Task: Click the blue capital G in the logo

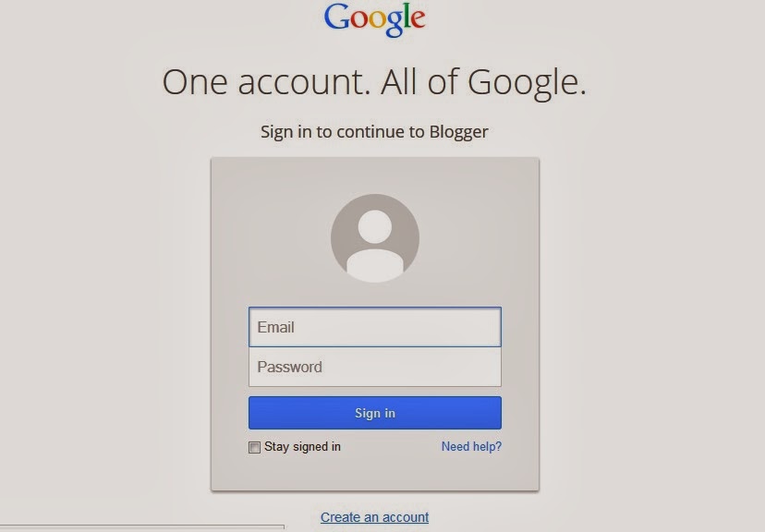Action: tap(336, 18)
